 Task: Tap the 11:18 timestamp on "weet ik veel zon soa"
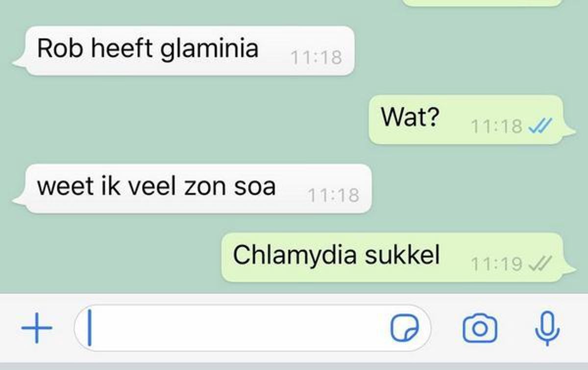[x=333, y=195]
